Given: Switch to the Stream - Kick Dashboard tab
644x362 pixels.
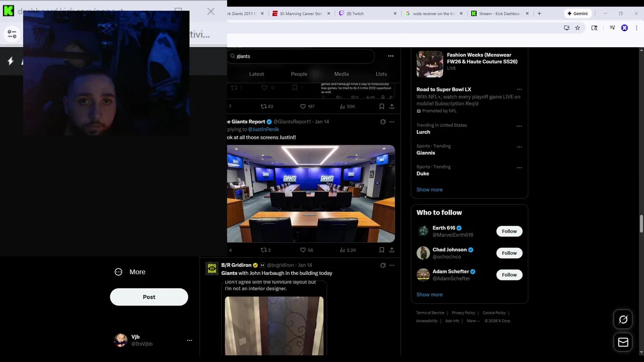Looking at the screenshot, I should (x=500, y=14).
